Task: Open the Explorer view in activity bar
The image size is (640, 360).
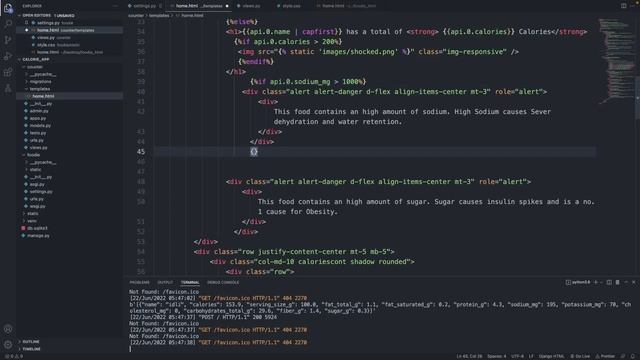Action: click(8, 7)
